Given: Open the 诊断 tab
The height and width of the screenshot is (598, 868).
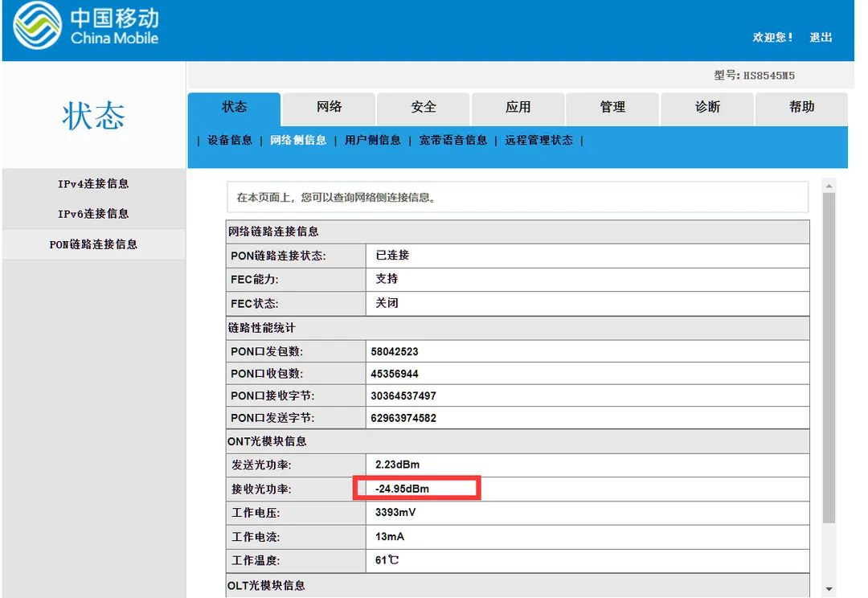Looking at the screenshot, I should click(707, 108).
